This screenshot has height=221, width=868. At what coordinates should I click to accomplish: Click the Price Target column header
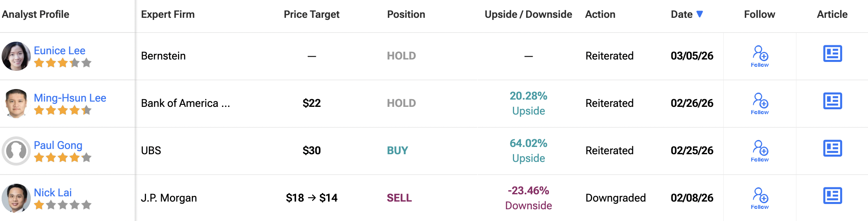[311, 15]
